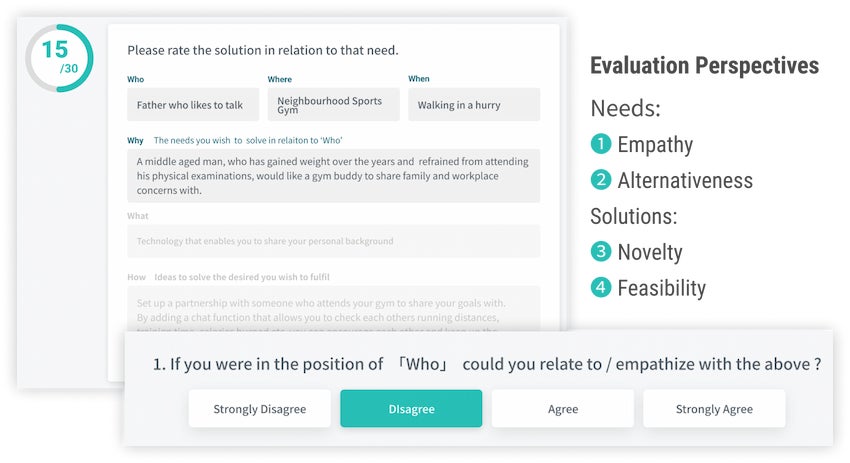The image size is (850, 463).
Task: Click the When field 'Walking in a hurry'
Action: pos(473,105)
